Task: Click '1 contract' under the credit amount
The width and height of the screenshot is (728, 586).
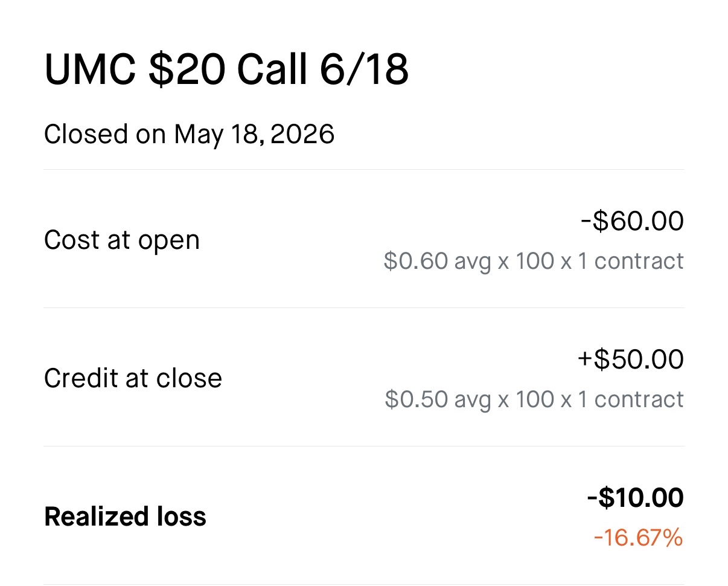Action: [x=631, y=399]
